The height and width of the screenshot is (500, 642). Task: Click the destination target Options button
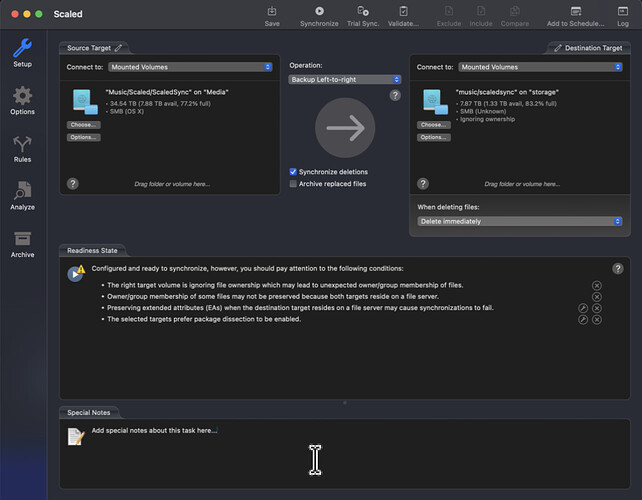(433, 137)
